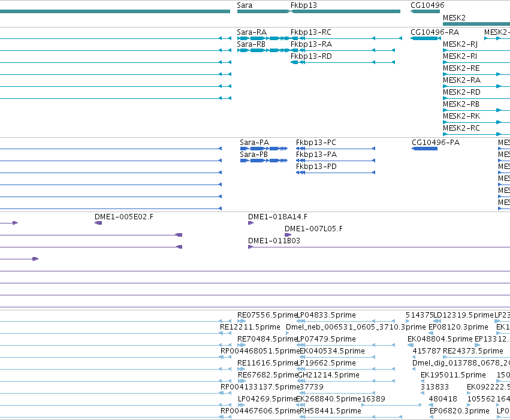
Task: Click the Sara-RA transcript label
Action: click(252, 32)
